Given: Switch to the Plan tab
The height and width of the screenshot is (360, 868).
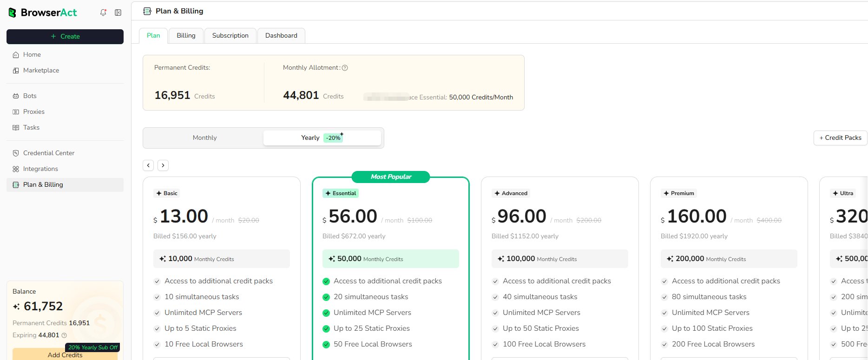Looking at the screenshot, I should click(153, 35).
